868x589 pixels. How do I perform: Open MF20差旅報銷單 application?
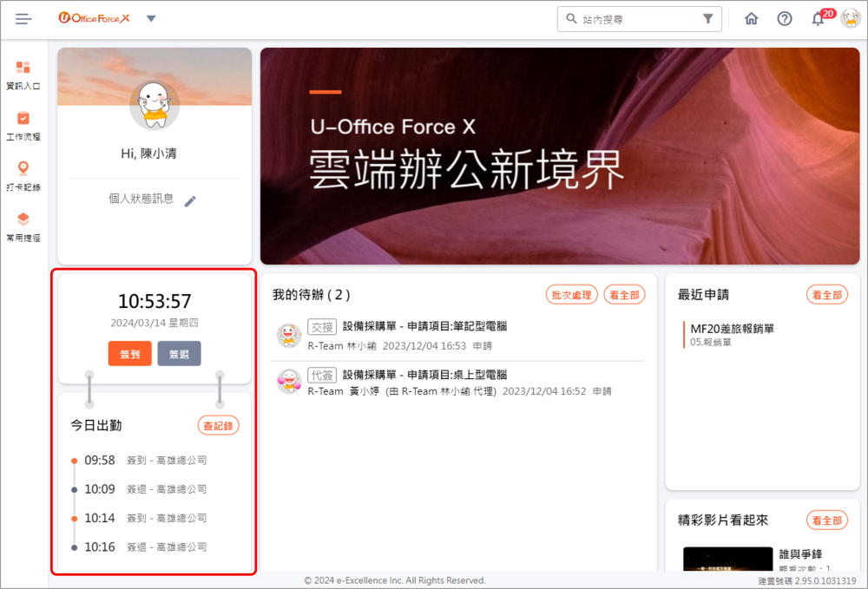[x=732, y=329]
